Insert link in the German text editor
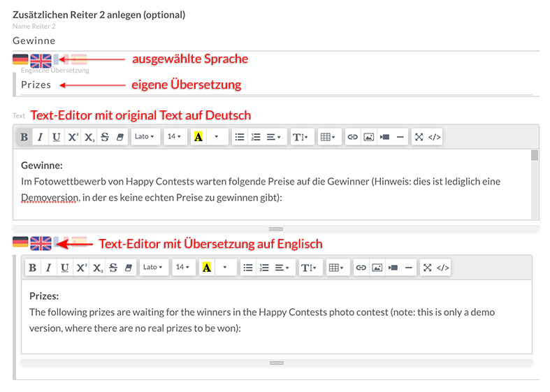The height and width of the screenshot is (392, 550). pyautogui.click(x=352, y=137)
